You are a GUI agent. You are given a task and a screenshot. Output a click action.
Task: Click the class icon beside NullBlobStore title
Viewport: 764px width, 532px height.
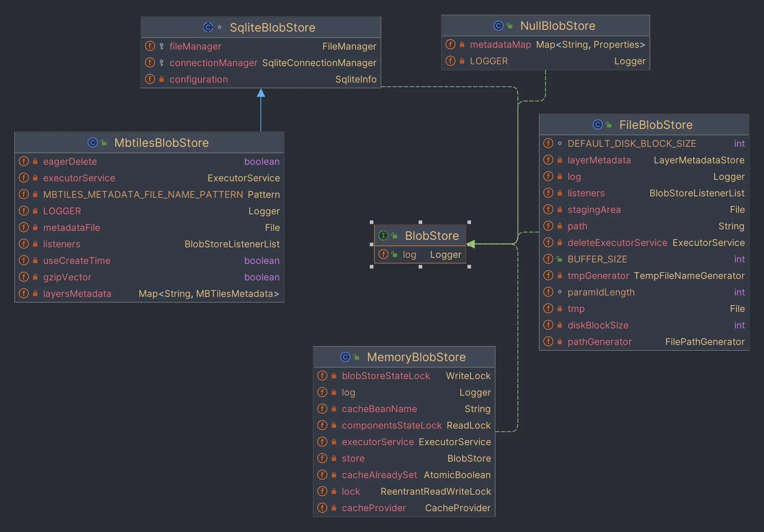[498, 25]
